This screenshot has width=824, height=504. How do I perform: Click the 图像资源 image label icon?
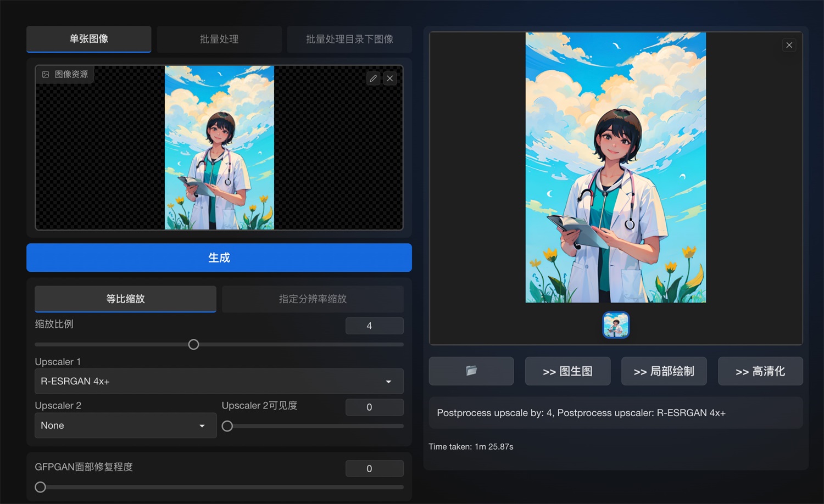[46, 75]
